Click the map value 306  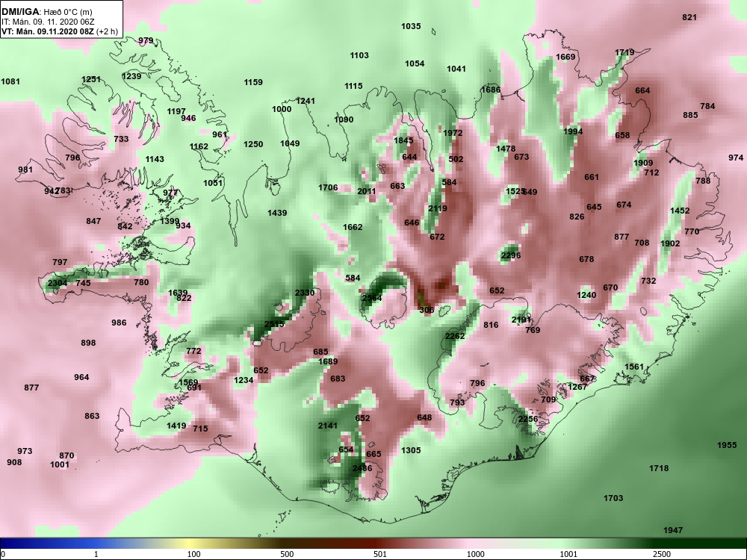[x=427, y=310]
